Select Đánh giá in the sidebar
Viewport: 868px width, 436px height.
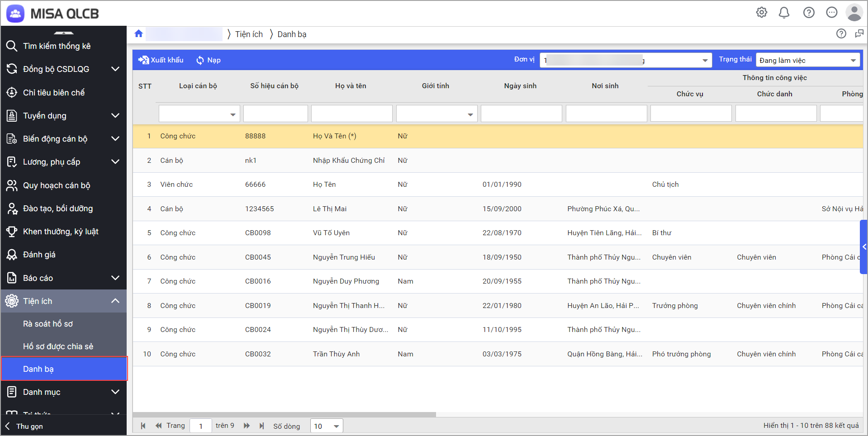point(39,255)
